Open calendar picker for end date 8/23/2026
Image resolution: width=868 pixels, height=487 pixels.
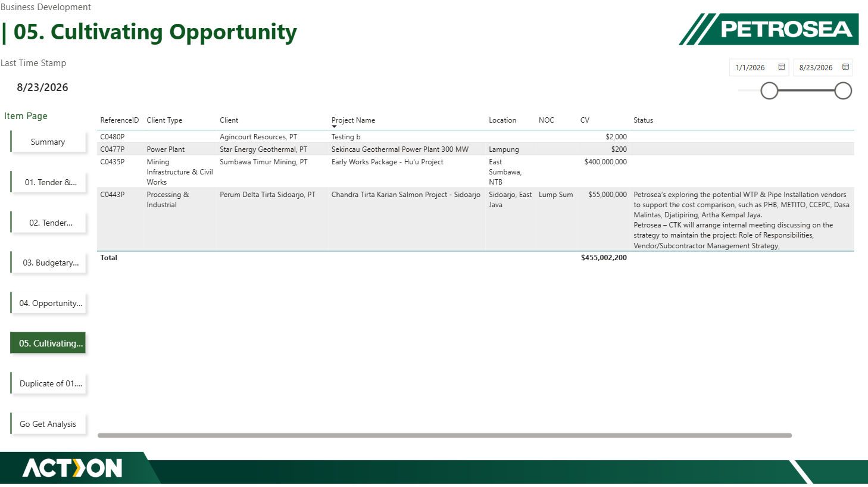pos(845,67)
